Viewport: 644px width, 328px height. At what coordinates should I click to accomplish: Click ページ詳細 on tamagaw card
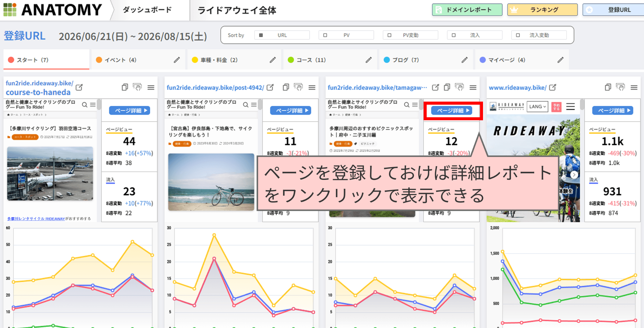tap(452, 110)
